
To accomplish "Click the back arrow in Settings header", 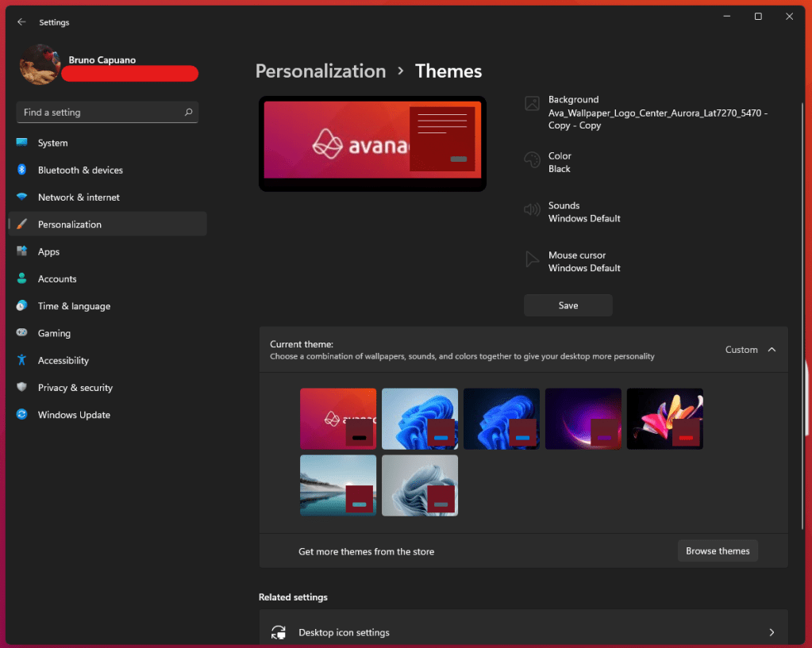I will (x=21, y=22).
